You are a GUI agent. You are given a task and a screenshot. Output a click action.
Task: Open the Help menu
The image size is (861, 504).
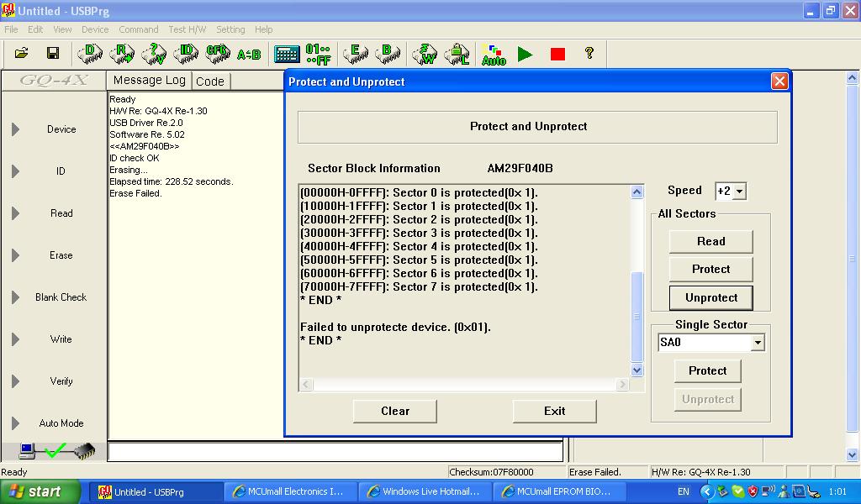pyautogui.click(x=263, y=29)
